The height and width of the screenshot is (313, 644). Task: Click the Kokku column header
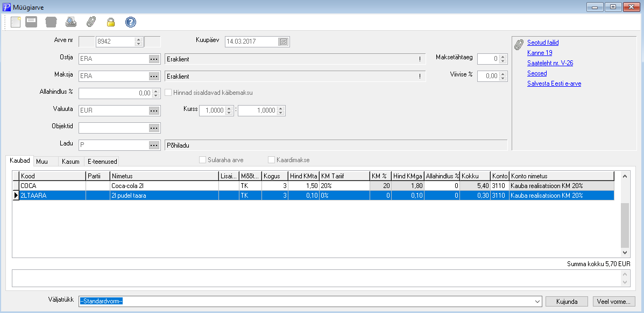475,176
